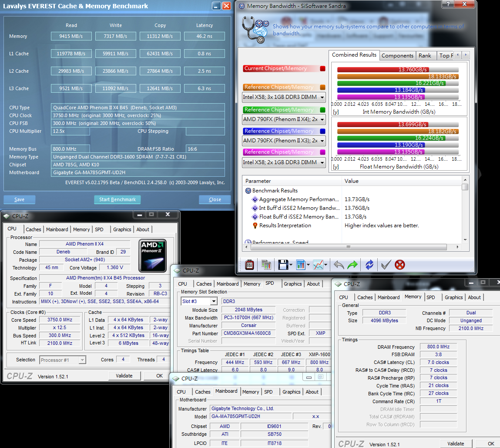Click Close button in EVEREST benchmark

215,199
